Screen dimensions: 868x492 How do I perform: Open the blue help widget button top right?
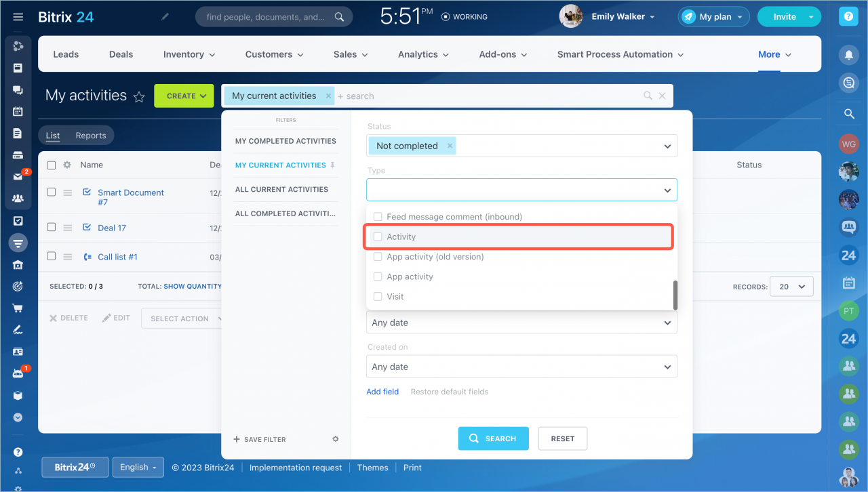(848, 17)
